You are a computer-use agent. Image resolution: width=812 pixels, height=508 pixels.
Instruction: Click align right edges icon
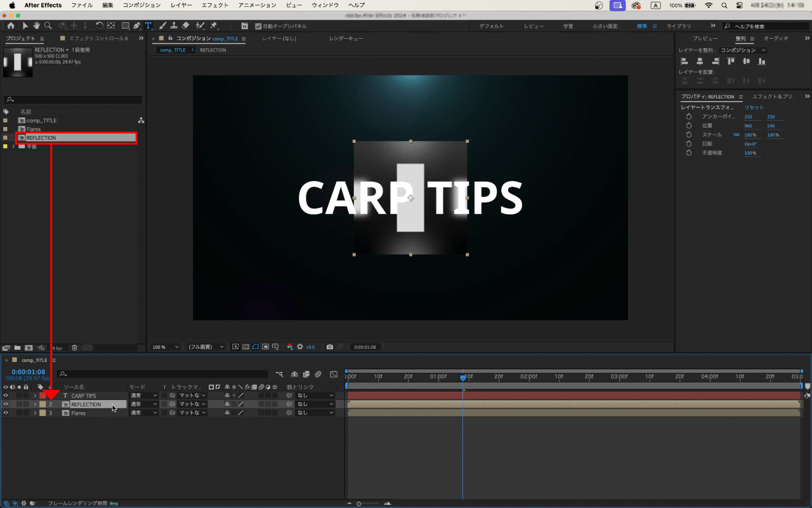(715, 61)
